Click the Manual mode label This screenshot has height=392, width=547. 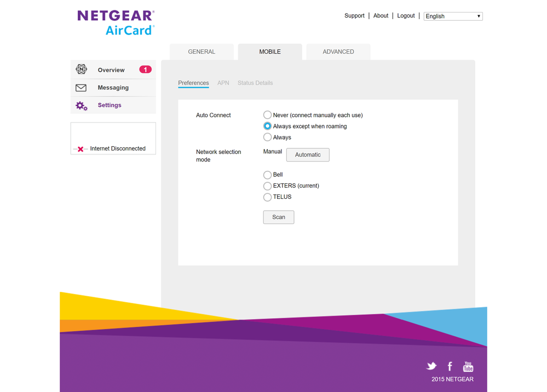[x=273, y=151]
